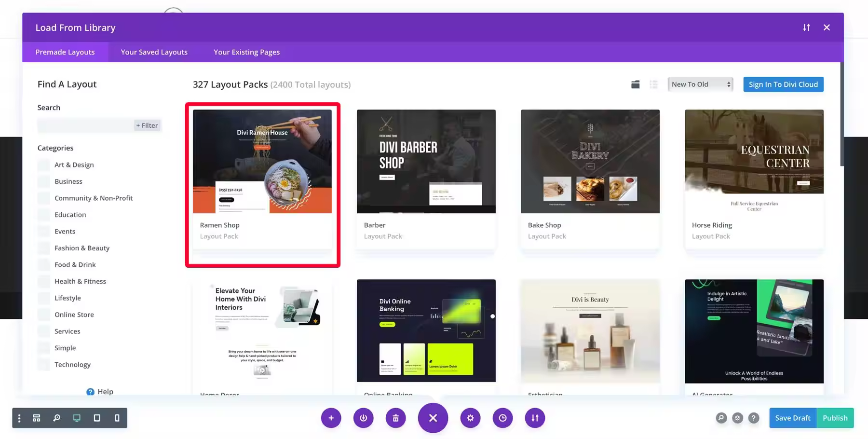
Task: Check the Services category checkbox
Action: coord(44,331)
